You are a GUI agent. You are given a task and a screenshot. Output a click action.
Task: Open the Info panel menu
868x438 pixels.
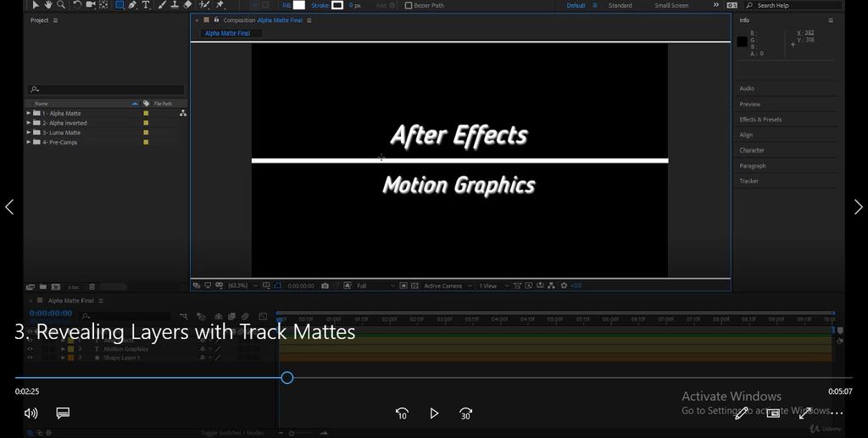[831, 20]
